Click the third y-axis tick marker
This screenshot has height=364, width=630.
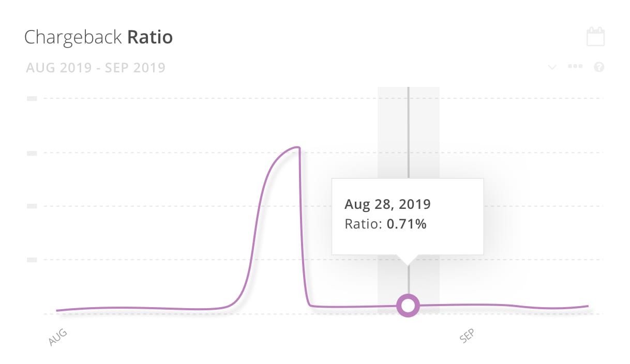32,206
